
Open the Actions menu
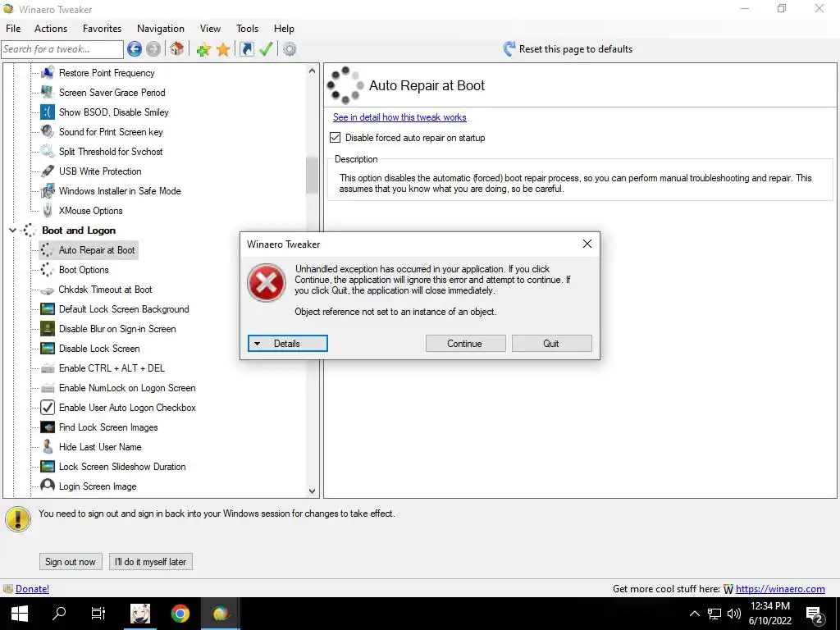pyautogui.click(x=51, y=29)
